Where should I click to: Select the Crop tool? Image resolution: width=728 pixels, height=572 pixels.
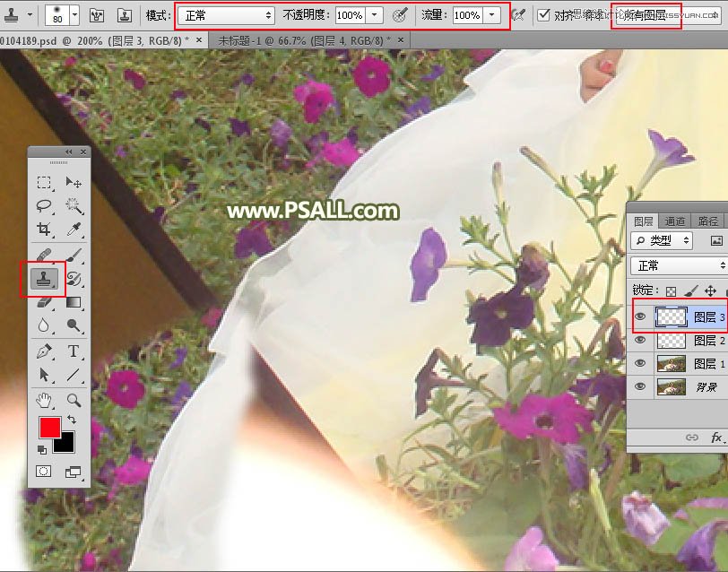point(44,229)
